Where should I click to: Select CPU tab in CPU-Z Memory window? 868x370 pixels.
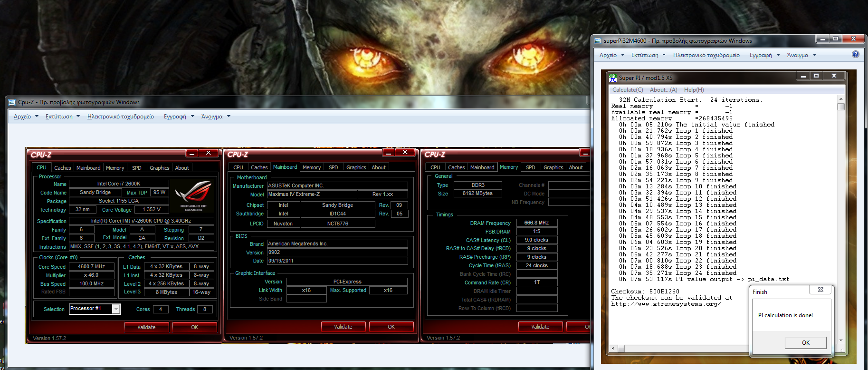(435, 167)
